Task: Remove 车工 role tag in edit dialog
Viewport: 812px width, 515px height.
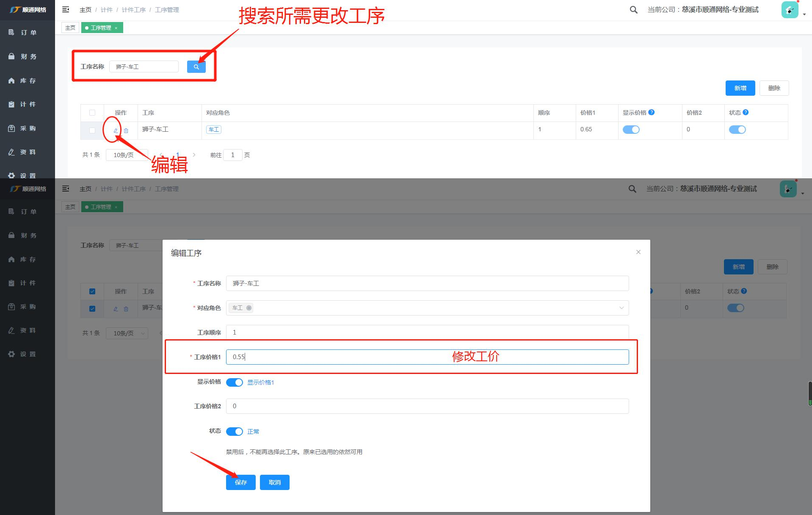Action: click(x=249, y=308)
